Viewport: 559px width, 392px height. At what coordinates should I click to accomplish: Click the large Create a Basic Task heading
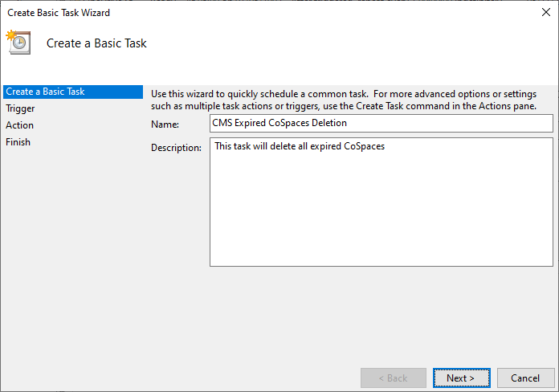tap(96, 43)
